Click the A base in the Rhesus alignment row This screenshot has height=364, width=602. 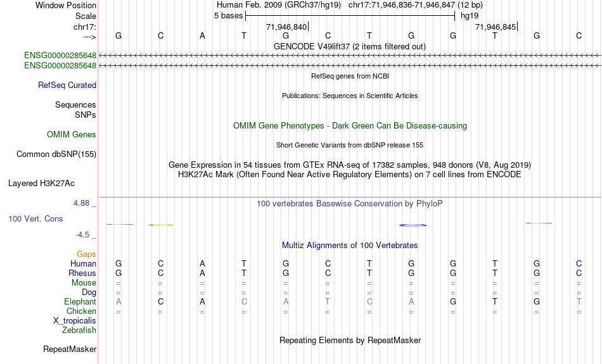point(202,273)
